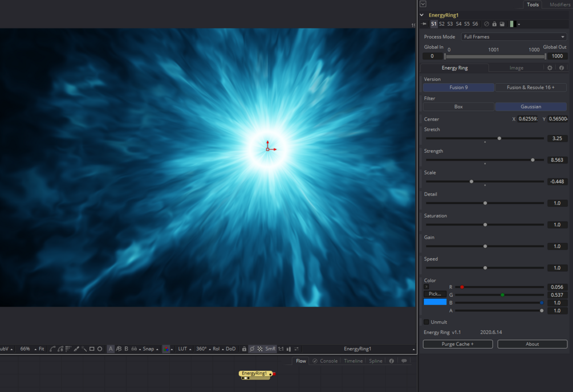The image size is (573, 392).
Task: Click Fit in viewer toolbar
Action: [x=41, y=349]
